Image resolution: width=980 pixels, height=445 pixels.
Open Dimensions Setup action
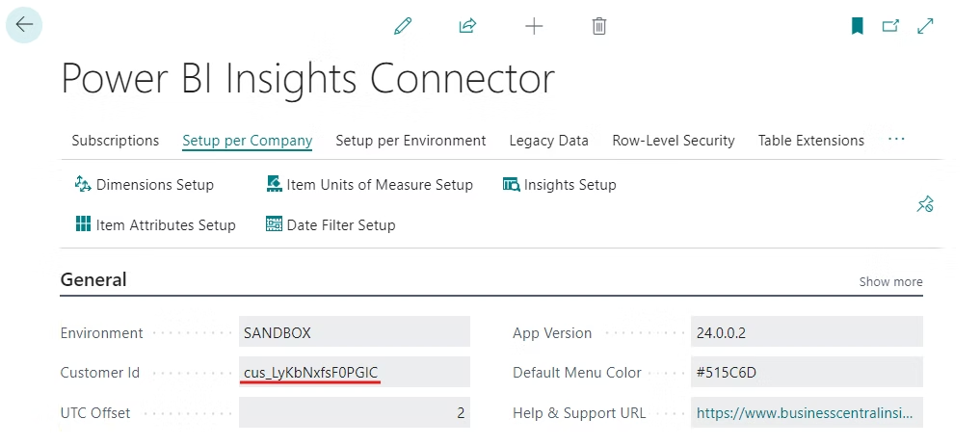pos(145,184)
